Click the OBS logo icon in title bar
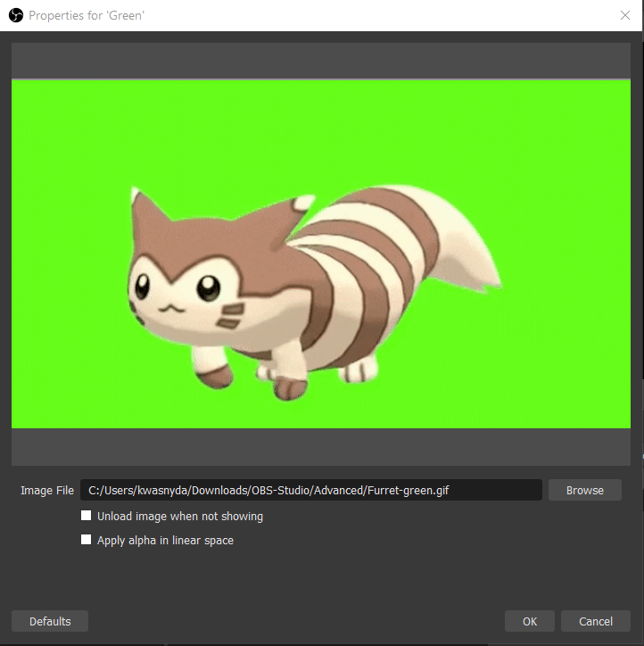 16,16
